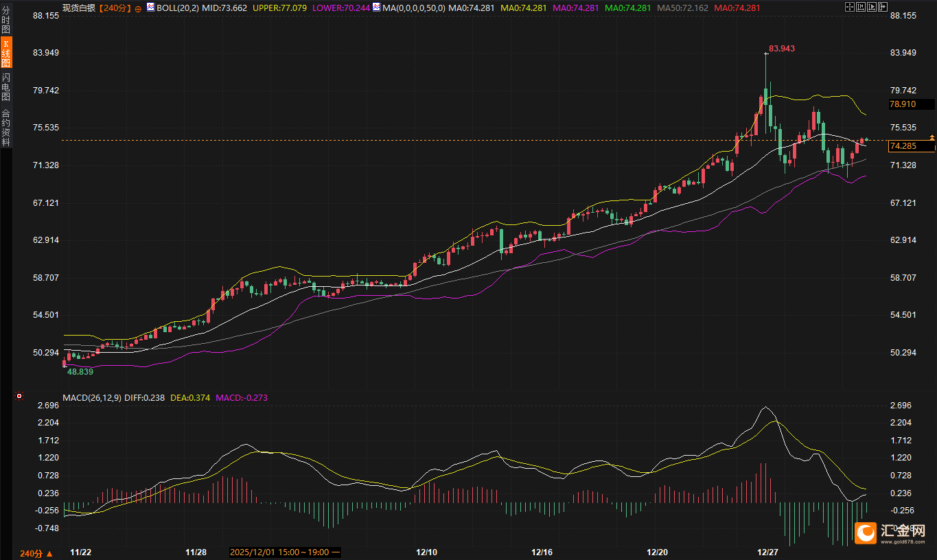Screen dimensions: 937x560
Task: Click the small orange arrows beside price 74.285
Action: (x=932, y=138)
